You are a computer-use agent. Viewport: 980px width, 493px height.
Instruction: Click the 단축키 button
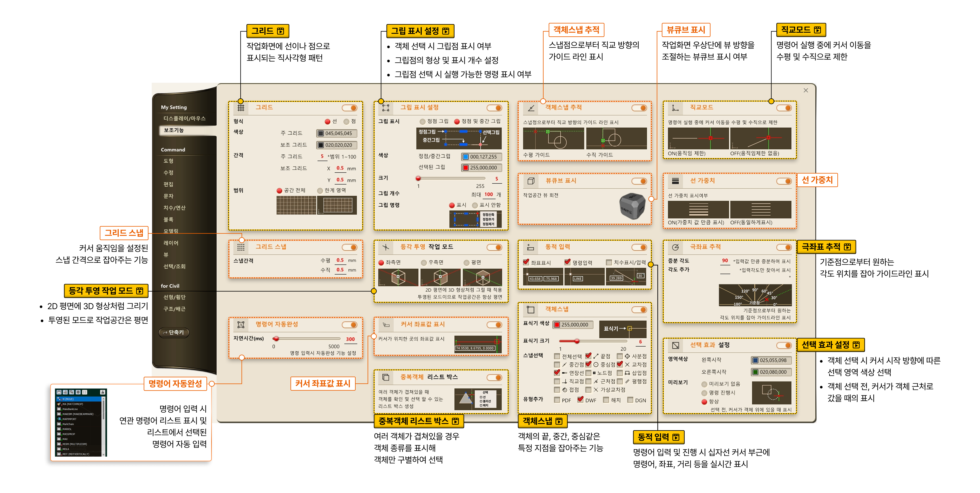[x=174, y=332]
